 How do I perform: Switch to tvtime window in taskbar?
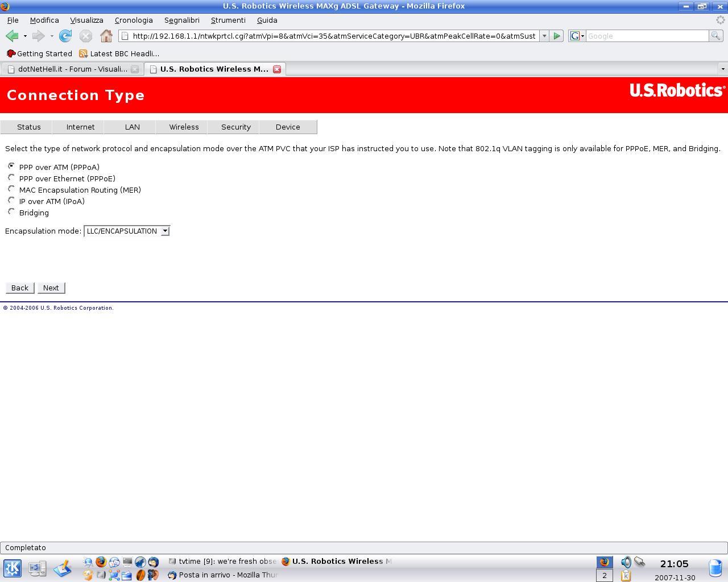tap(222, 561)
